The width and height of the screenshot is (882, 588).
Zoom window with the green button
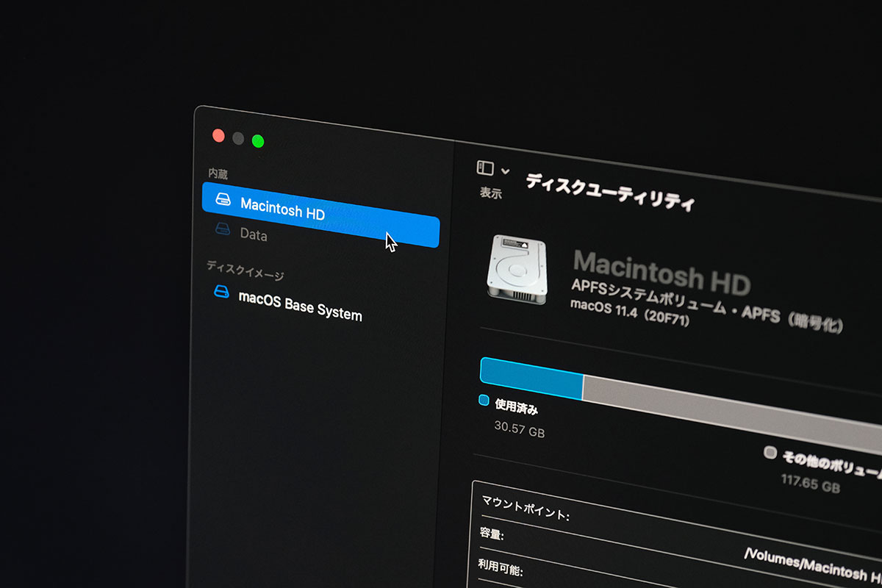coord(258,141)
